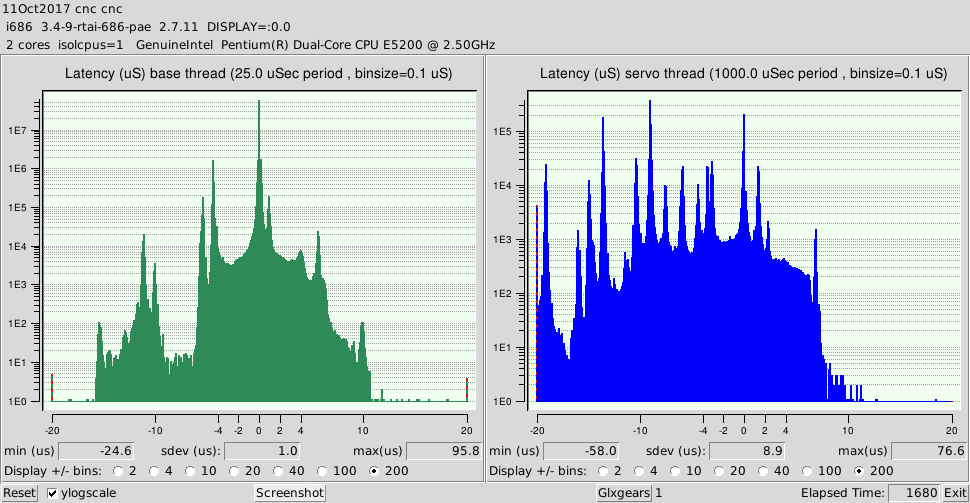Click base thread sdev field showing 1.0
This screenshot has width=970, height=503.
click(x=262, y=451)
